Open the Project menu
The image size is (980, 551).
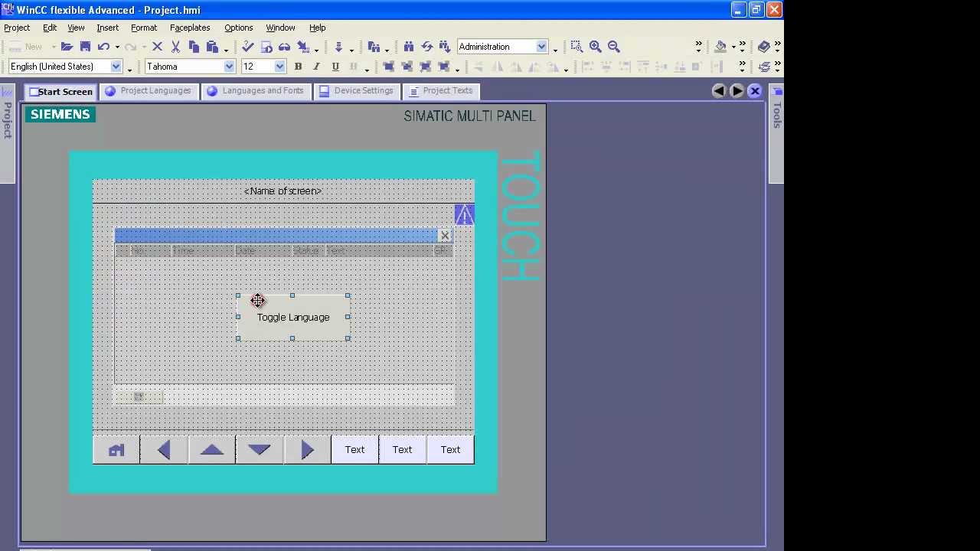[x=17, y=28]
